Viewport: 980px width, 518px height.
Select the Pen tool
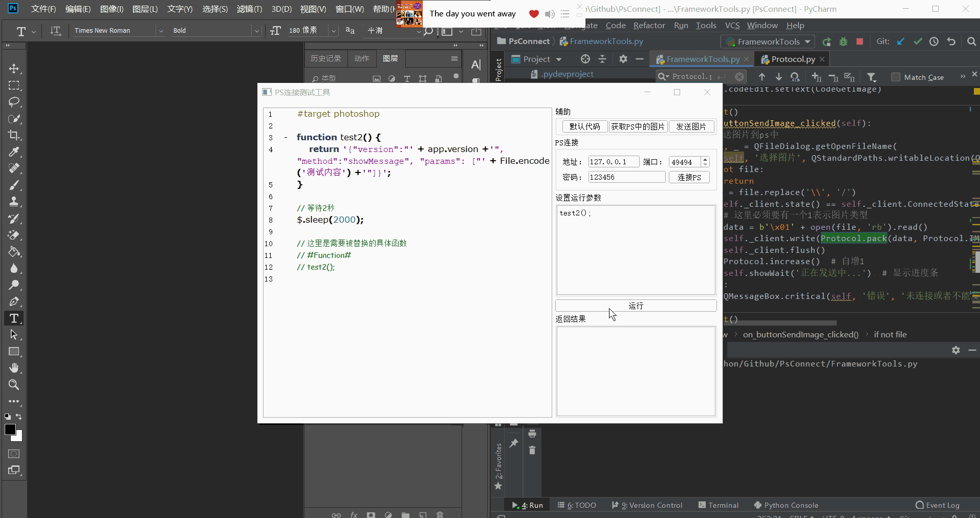[x=14, y=301]
